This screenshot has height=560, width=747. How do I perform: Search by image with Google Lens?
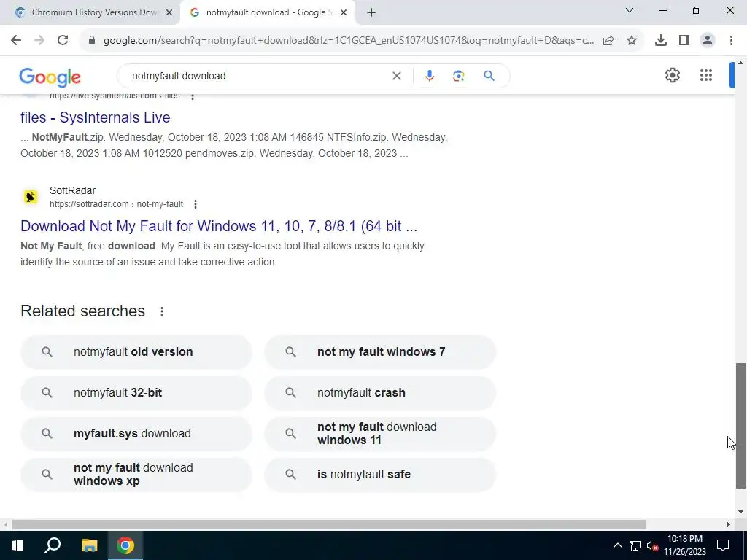[x=458, y=76]
